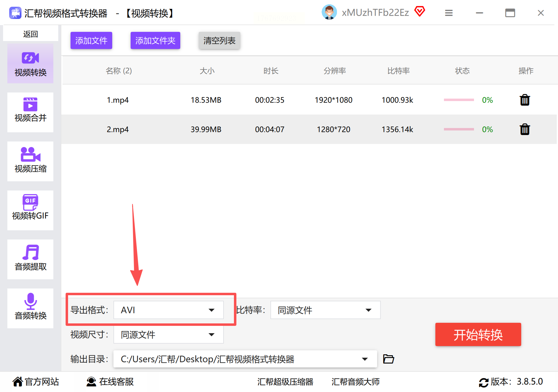Click size value 39.99MB
This screenshot has height=392, width=558.
206,130
